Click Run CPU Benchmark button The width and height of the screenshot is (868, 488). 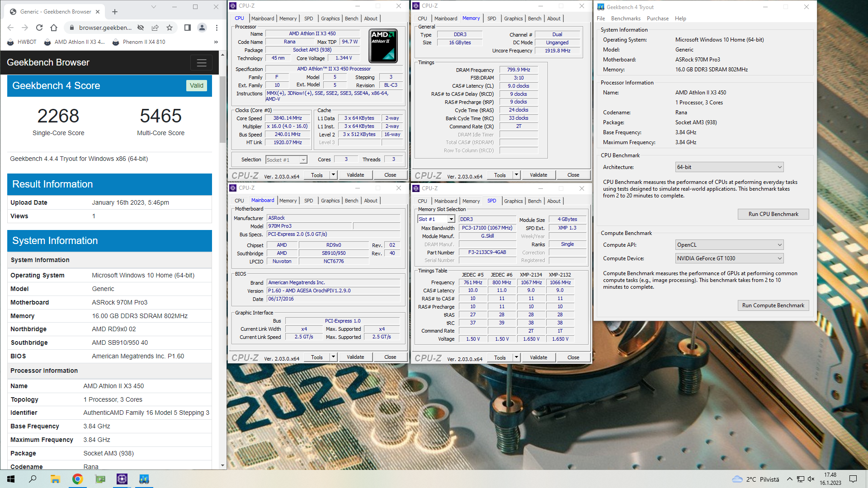pos(773,214)
